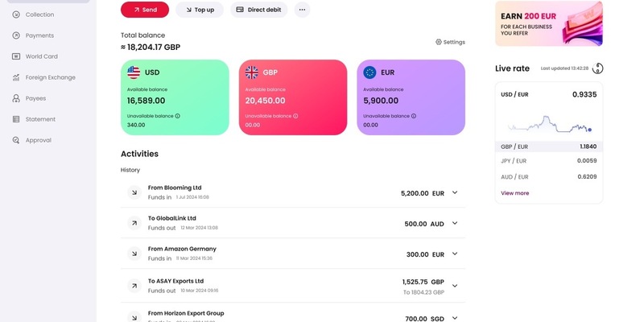
Task: Click info icon beside EUR unavailable balance
Action: (x=414, y=116)
